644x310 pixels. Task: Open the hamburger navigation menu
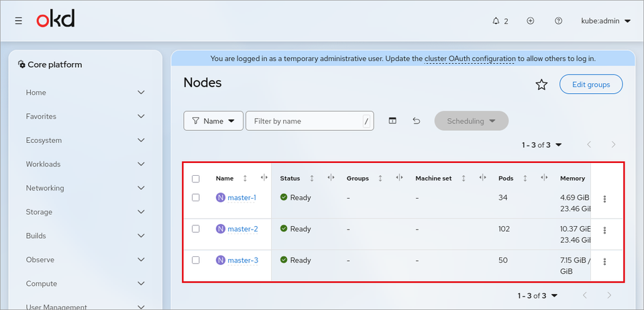(x=19, y=21)
